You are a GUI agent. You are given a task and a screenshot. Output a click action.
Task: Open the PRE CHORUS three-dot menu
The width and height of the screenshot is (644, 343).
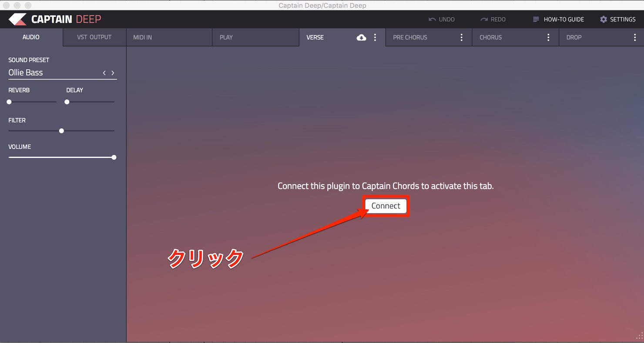pos(462,37)
